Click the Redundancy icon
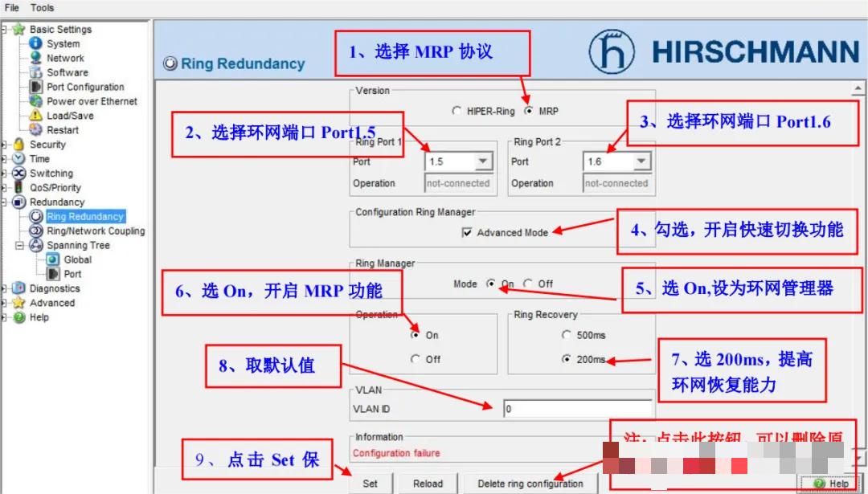The image size is (868, 494). coord(18,202)
